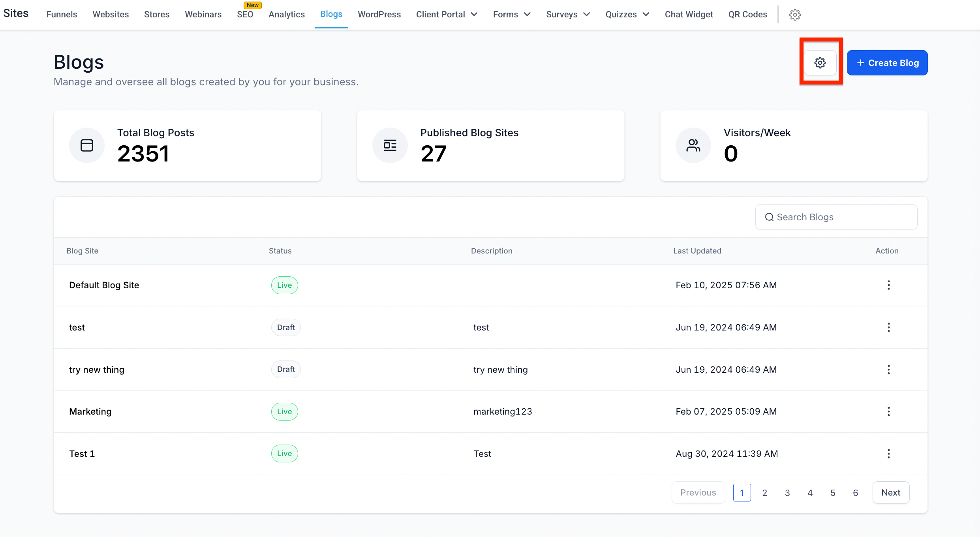Open action menu for Default Blog Site
Image resolution: width=980 pixels, height=537 pixels.
888,285
